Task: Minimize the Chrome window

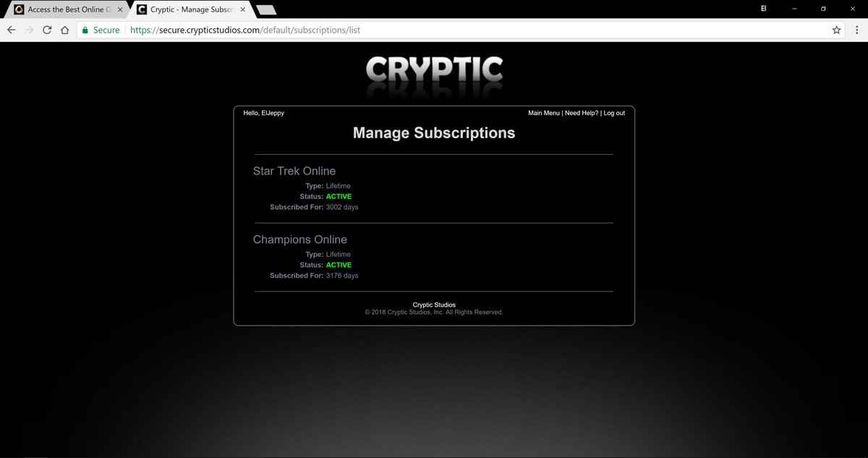Action: (793, 9)
